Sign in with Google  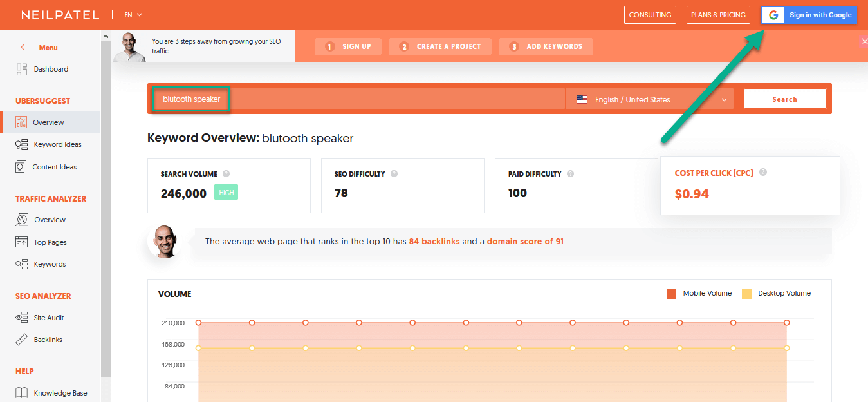[x=809, y=15]
